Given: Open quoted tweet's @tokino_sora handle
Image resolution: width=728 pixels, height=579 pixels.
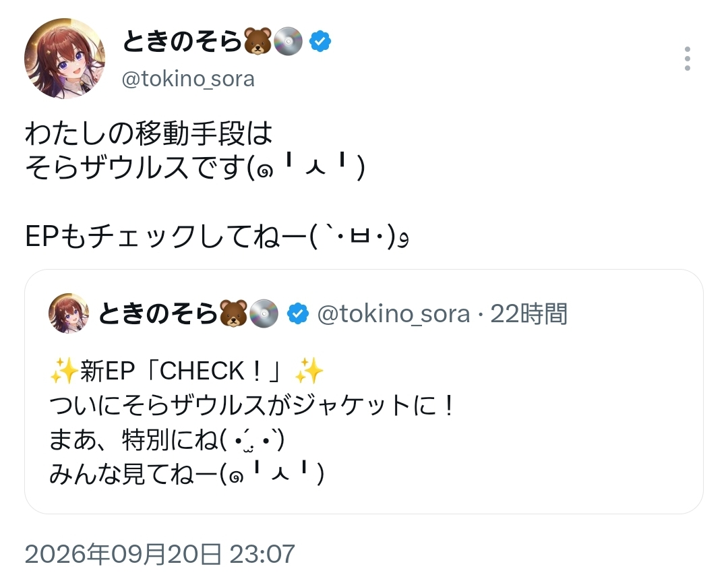Looking at the screenshot, I should (393, 314).
